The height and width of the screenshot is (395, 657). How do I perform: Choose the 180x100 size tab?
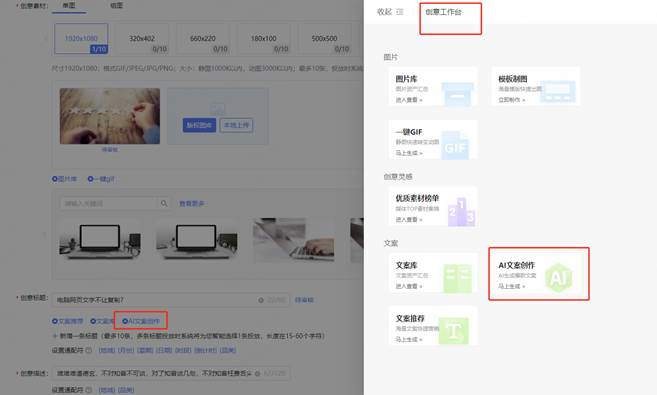[264, 39]
